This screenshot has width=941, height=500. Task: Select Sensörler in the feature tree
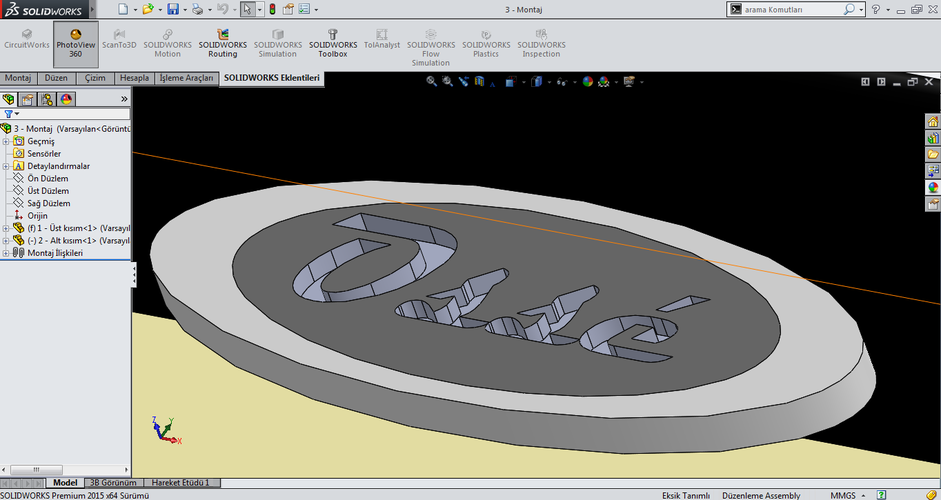pyautogui.click(x=44, y=154)
